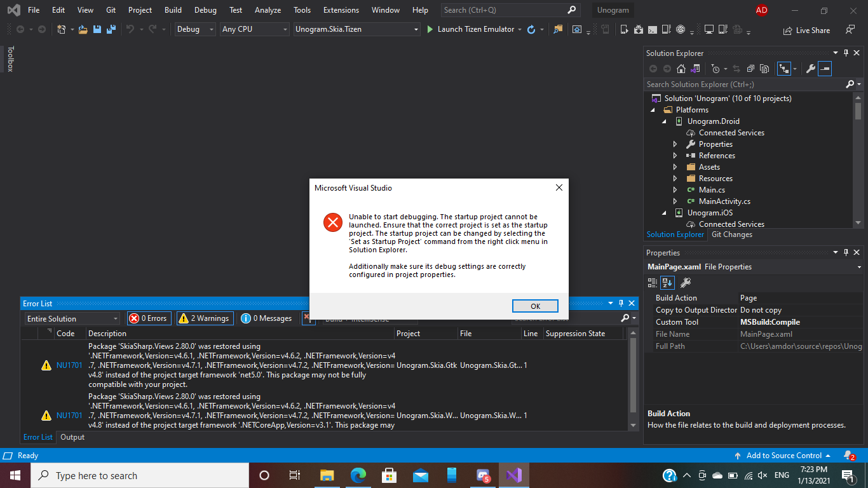
Task: Open the Toolbox side tab
Action: point(10,58)
